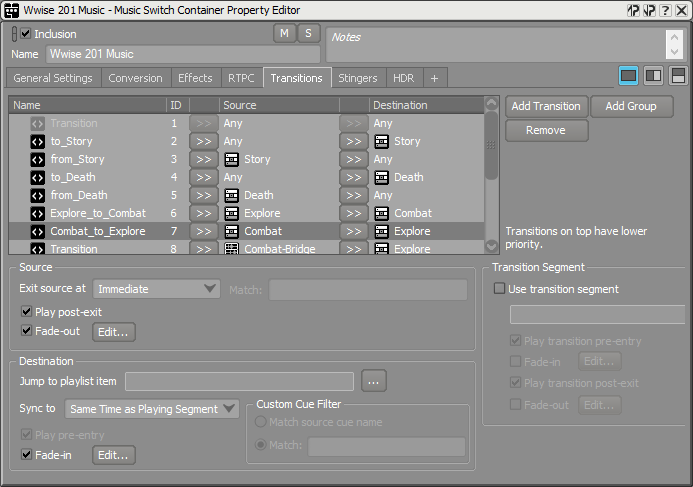The height and width of the screenshot is (487, 693).
Task: Select the top-bottom split layout icon
Action: pyautogui.click(x=678, y=76)
